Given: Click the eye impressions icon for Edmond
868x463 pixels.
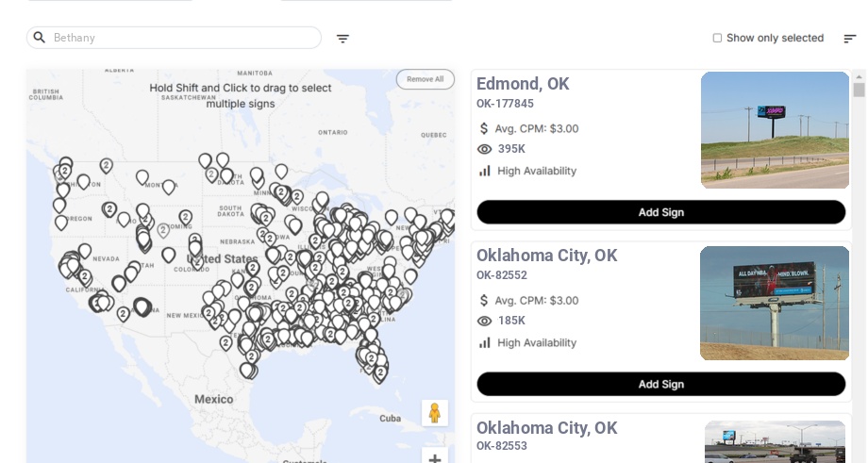Looking at the screenshot, I should (x=485, y=149).
